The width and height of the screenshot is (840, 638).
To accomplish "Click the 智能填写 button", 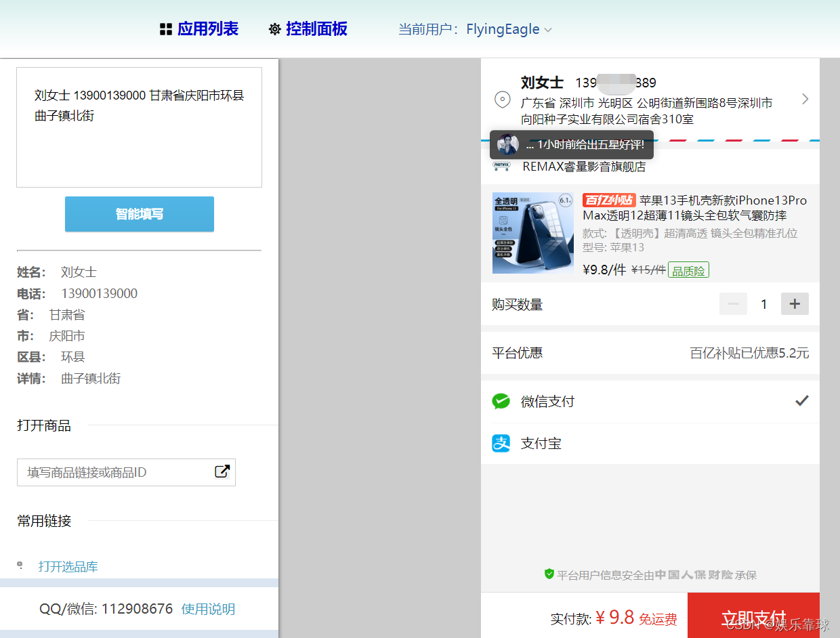I will [140, 214].
